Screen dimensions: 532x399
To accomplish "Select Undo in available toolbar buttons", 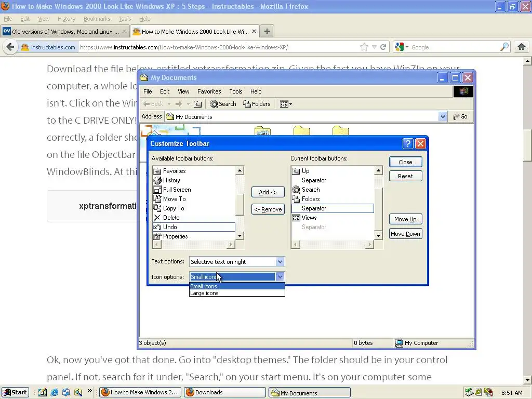I will 194,227.
